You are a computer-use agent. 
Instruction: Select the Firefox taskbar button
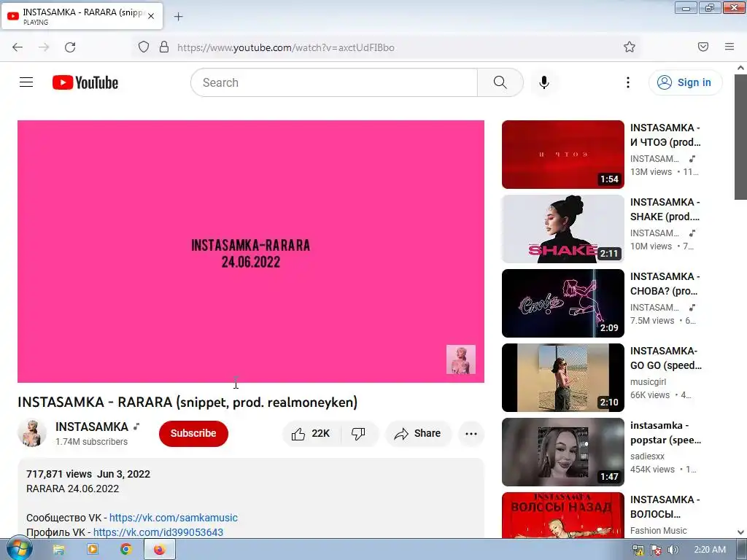[159, 550]
